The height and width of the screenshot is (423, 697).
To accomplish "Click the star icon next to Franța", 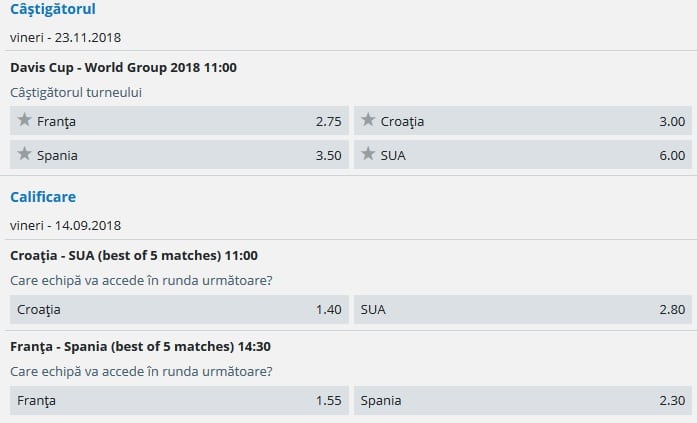I will [25, 120].
